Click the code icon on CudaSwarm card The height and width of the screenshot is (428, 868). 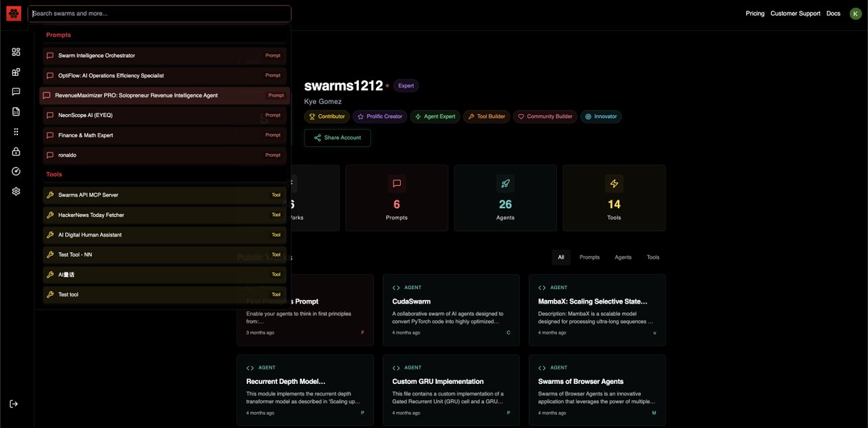[x=396, y=288]
